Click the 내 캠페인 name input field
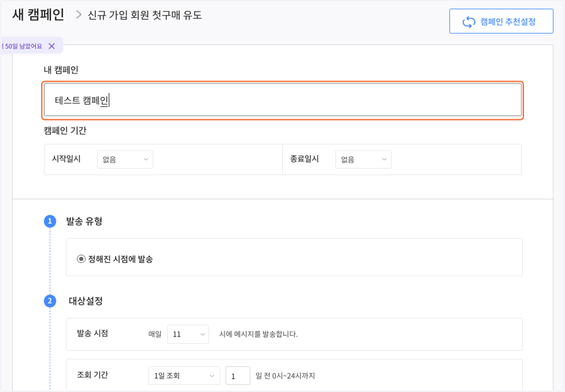This screenshot has height=392, width=565. point(282,100)
